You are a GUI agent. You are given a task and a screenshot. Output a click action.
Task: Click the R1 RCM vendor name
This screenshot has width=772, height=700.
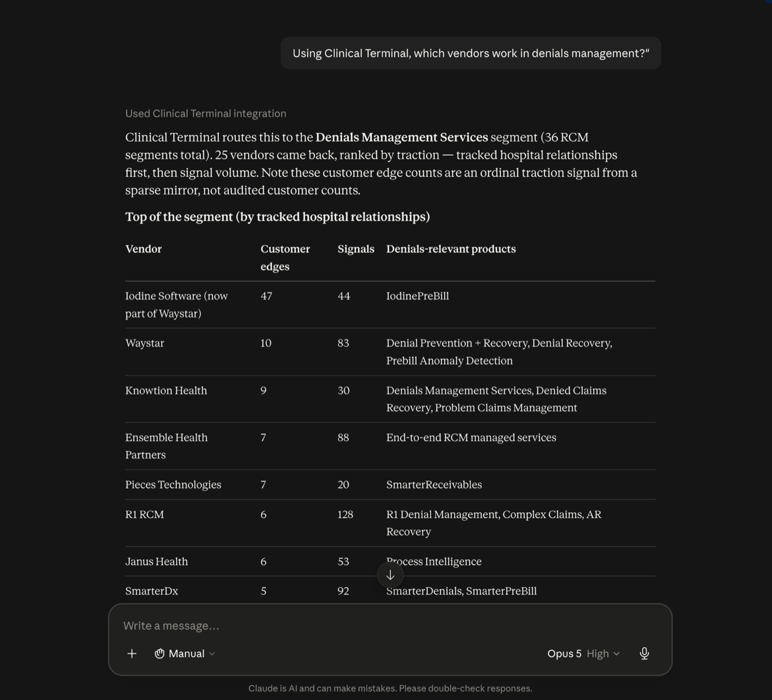[144, 515]
